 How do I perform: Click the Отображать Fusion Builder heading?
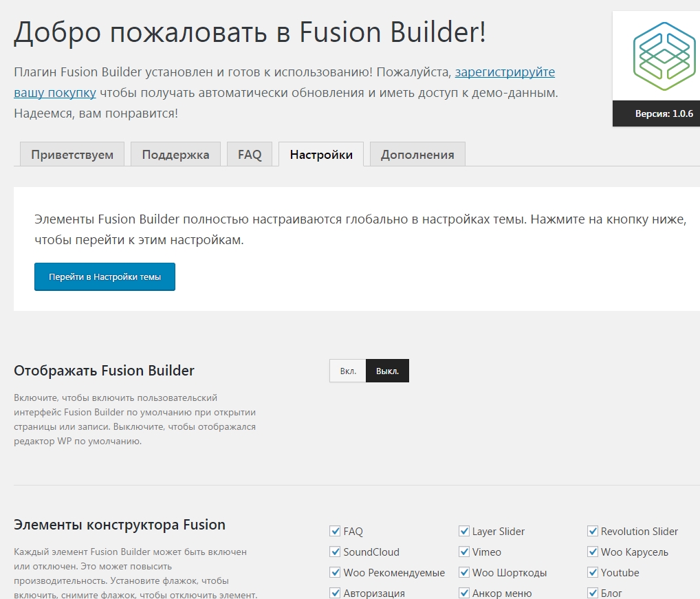click(x=104, y=371)
